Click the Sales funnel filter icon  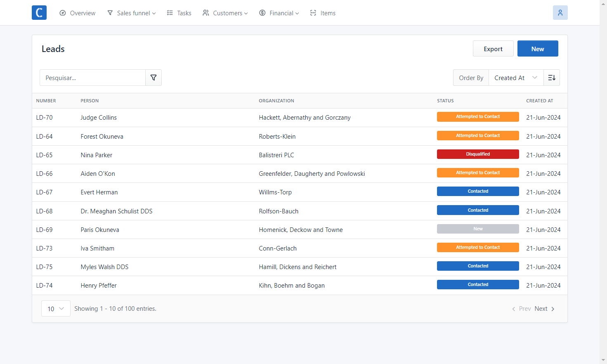[x=110, y=13]
